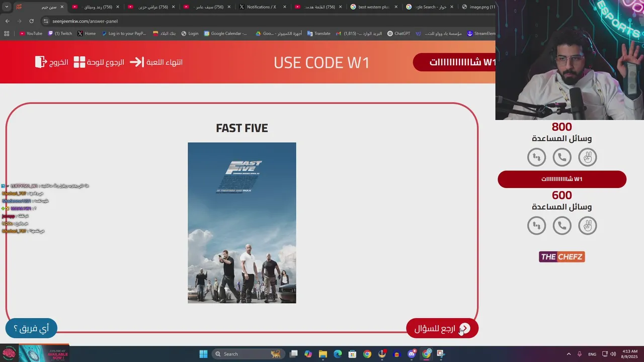Use the hand-sign lifeline for the 600 team

587,226
